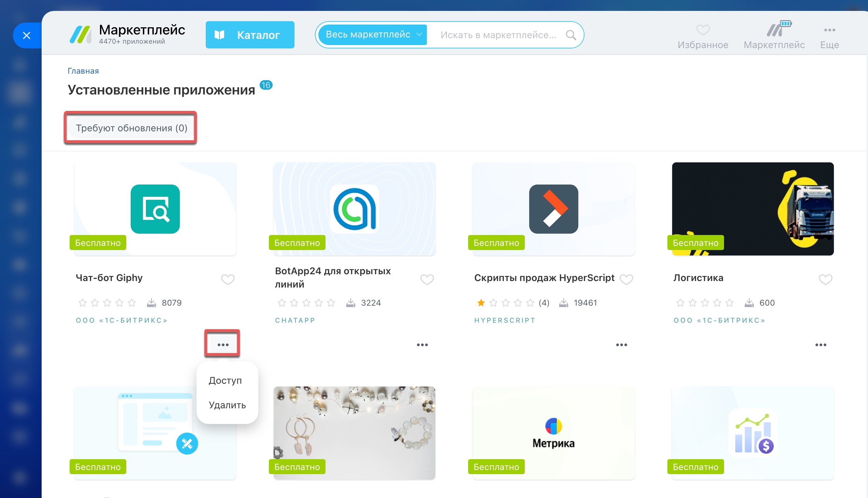Add Чат-бот Giphy to favorites
Viewport: 868px width, 498px height.
pos(228,279)
